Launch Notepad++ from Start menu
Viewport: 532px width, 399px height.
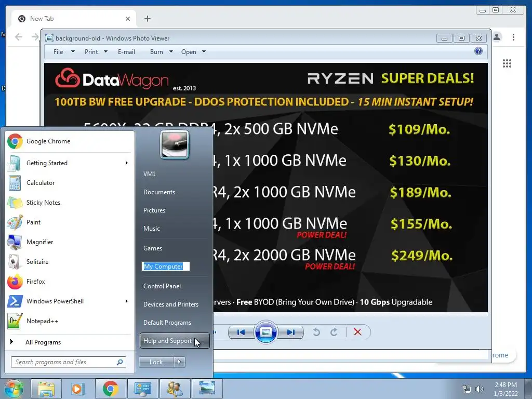click(70, 321)
